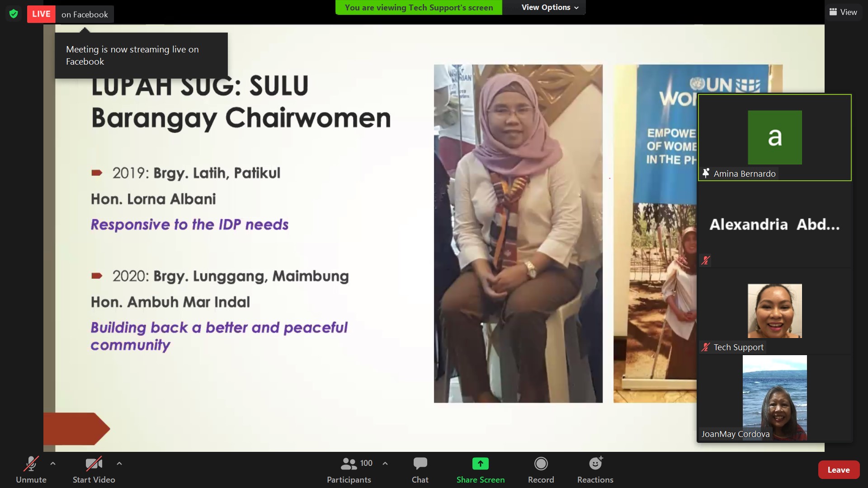Click the green Share Screen button

tap(480, 470)
